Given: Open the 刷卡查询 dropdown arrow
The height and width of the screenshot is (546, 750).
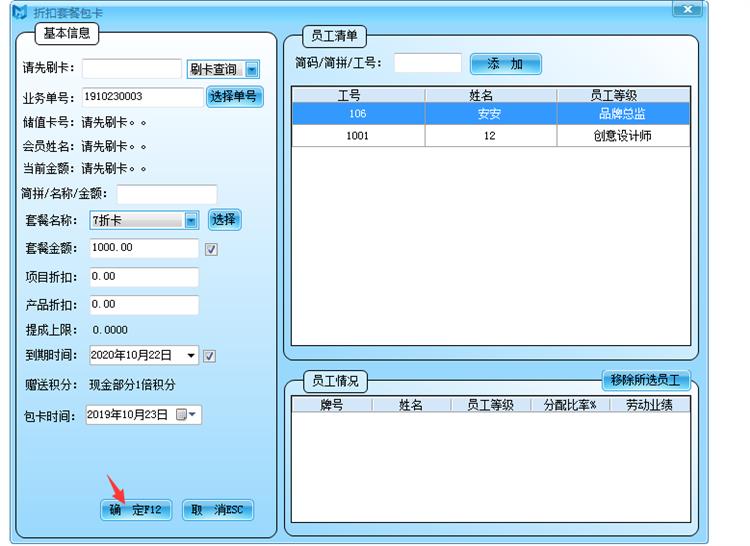Looking at the screenshot, I should pyautogui.click(x=252, y=69).
